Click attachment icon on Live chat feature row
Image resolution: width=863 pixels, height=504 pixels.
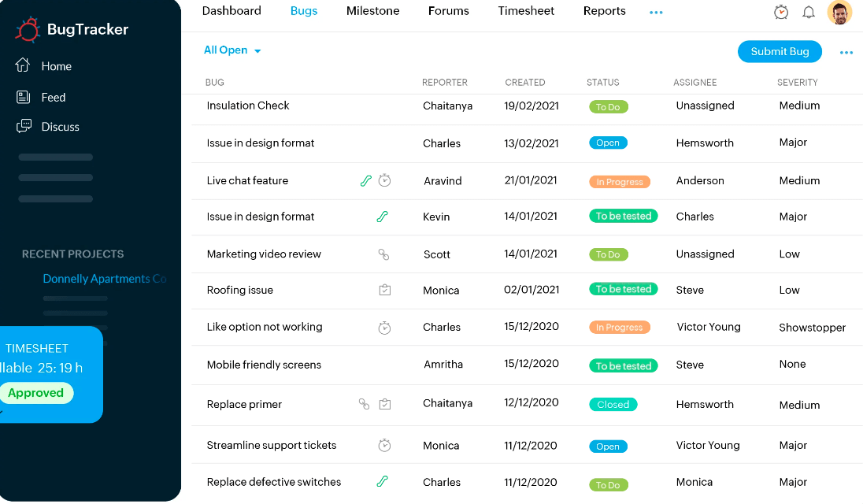[365, 180]
